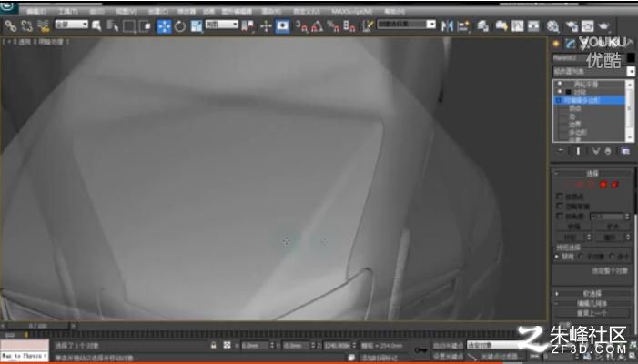638x364 pixels.
Task: Choose the Rectangular Selection Region tool
Action: (128, 26)
